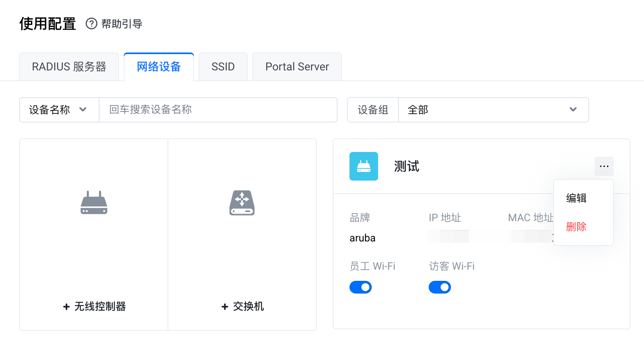Click the brand value aruba
Screen dimensions: 644x358
coord(363,238)
